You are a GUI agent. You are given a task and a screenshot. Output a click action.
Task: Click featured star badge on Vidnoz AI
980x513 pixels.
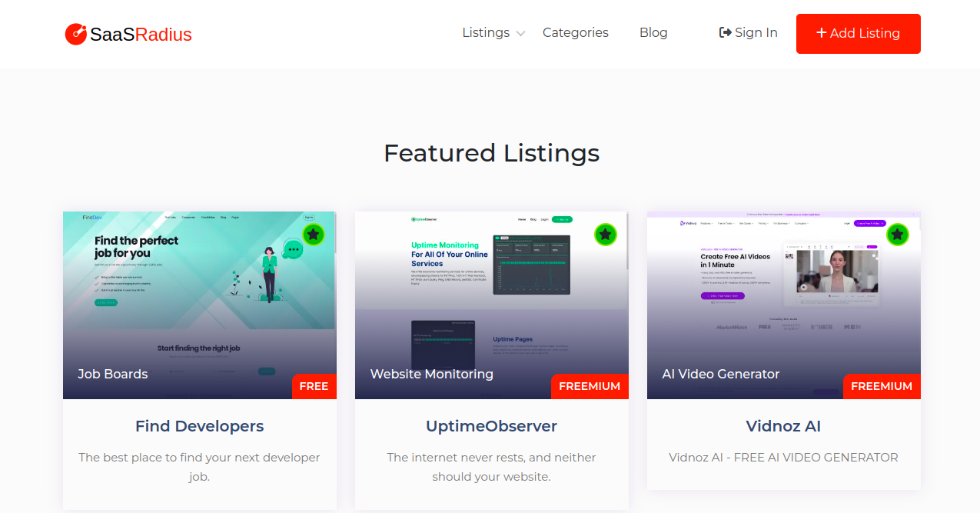pos(898,235)
